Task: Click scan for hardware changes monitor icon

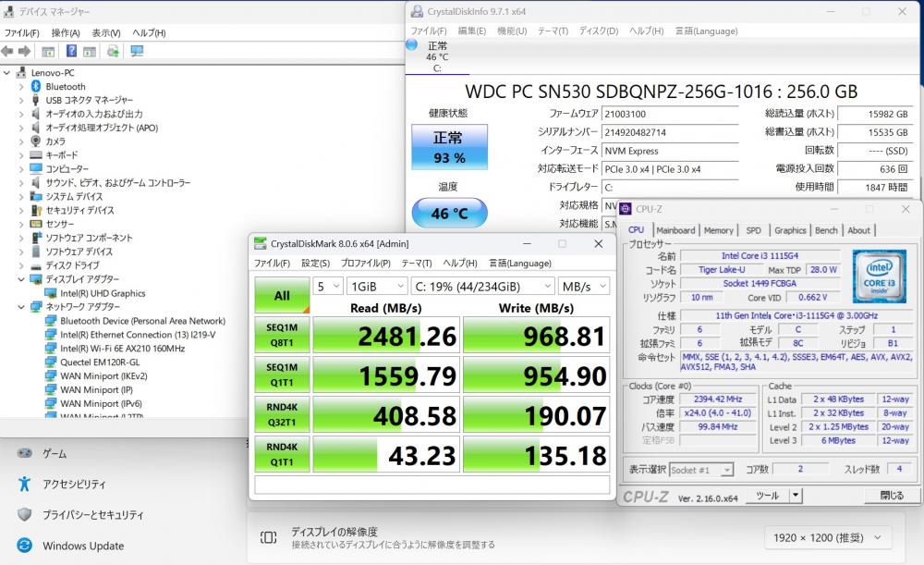Action: 137,52
